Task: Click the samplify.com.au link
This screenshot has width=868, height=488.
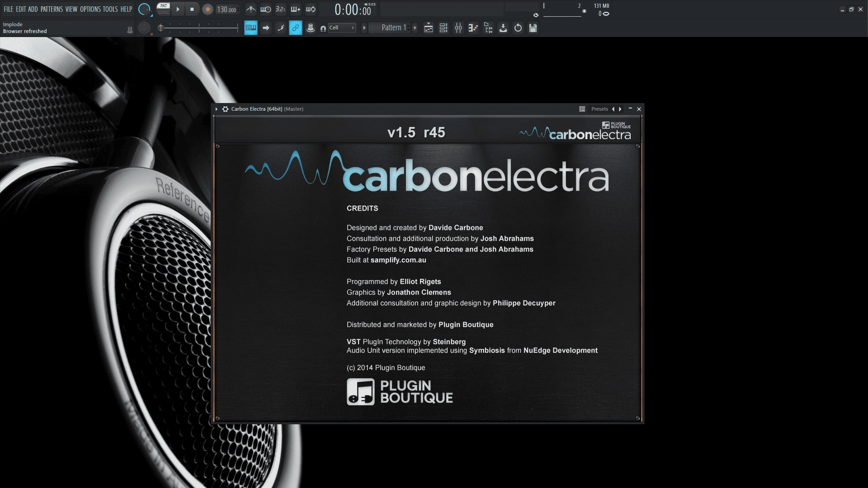Action: [x=398, y=260]
